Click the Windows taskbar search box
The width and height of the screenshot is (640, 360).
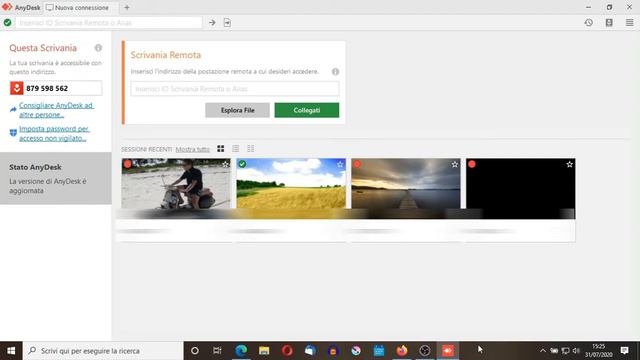(x=103, y=351)
